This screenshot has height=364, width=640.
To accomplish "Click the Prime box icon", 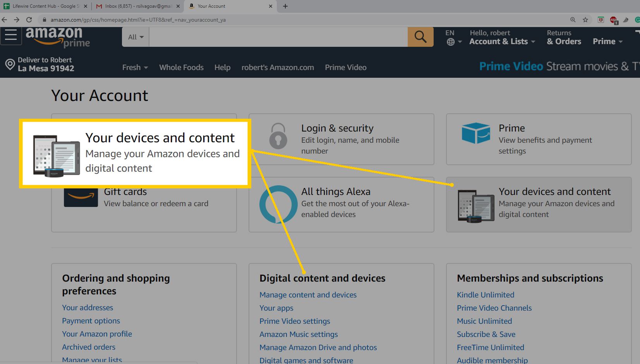I will click(476, 133).
